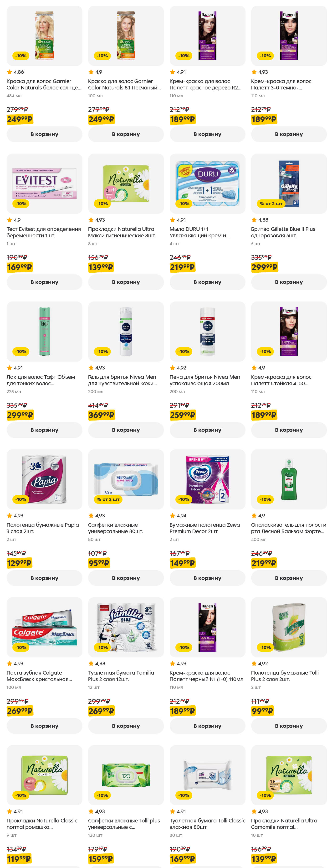The width and height of the screenshot is (332, 868).
Task: Click the -10% badge on Papia towels
Action: point(20,499)
